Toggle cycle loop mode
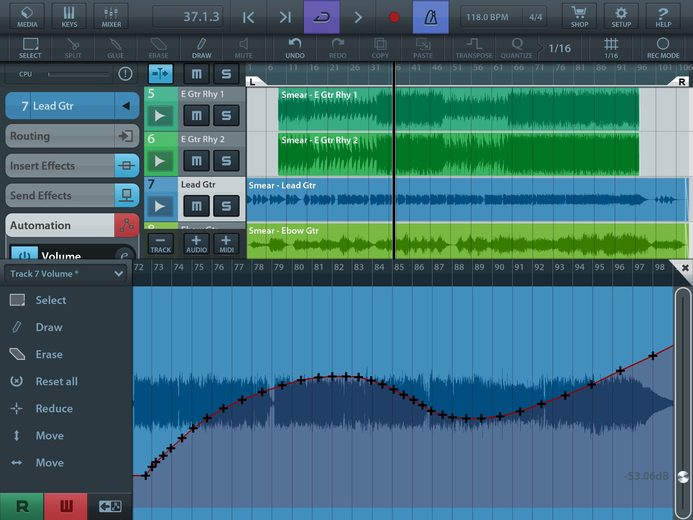The height and width of the screenshot is (520, 693). coord(321,17)
